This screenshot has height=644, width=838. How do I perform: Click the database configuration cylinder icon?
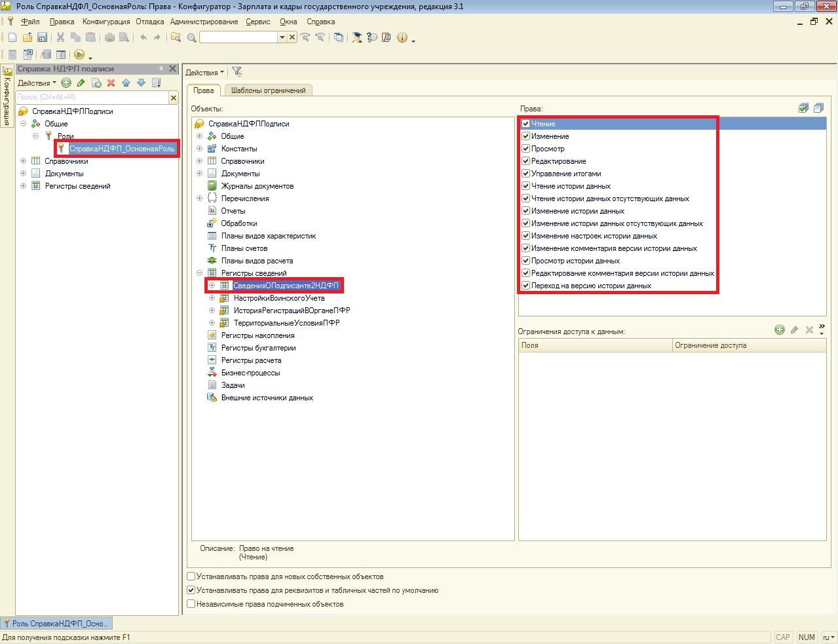(46, 54)
